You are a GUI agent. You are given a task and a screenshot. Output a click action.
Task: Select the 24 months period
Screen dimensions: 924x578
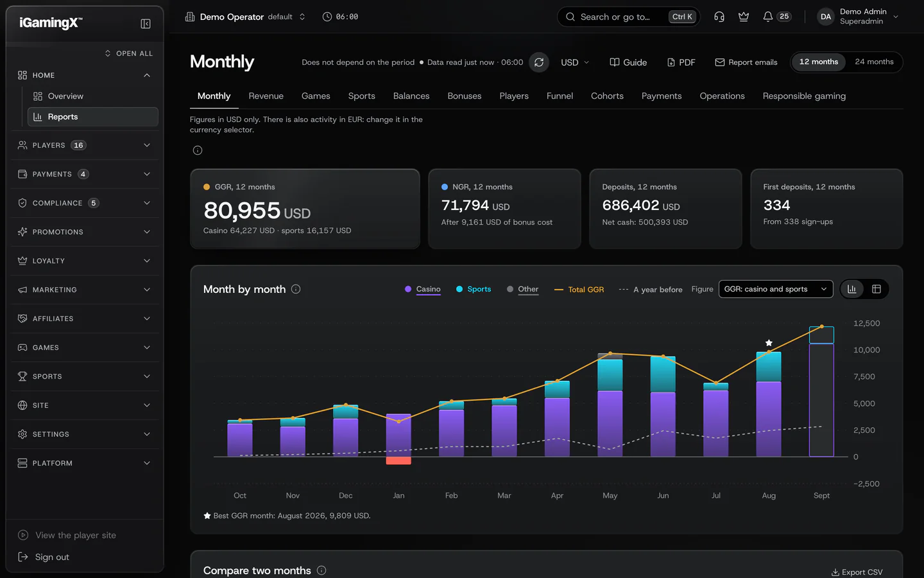click(874, 62)
